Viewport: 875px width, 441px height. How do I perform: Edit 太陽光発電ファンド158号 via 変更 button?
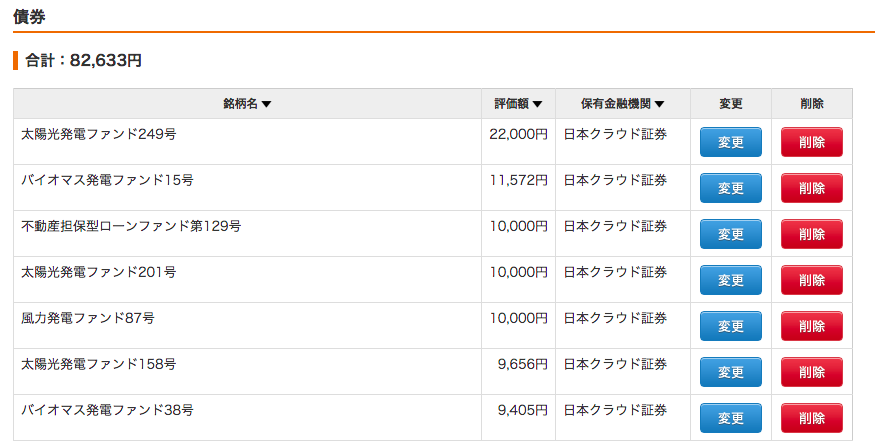[730, 372]
